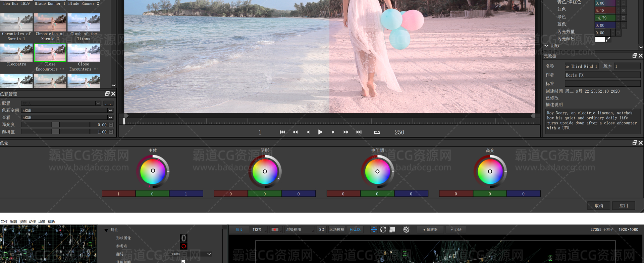The height and width of the screenshot is (263, 644).
Task: Toggle the H.U.D. display
Action: (355, 229)
